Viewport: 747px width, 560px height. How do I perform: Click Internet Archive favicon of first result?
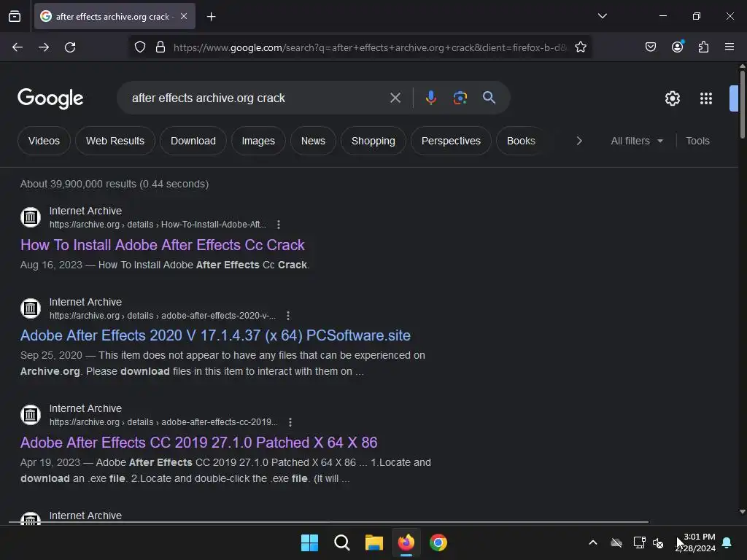(31, 217)
